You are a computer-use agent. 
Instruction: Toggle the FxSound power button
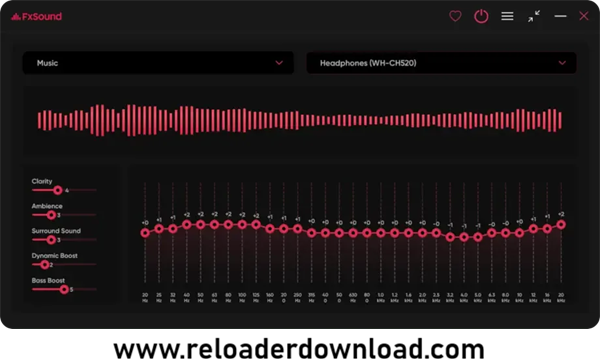[x=481, y=16]
